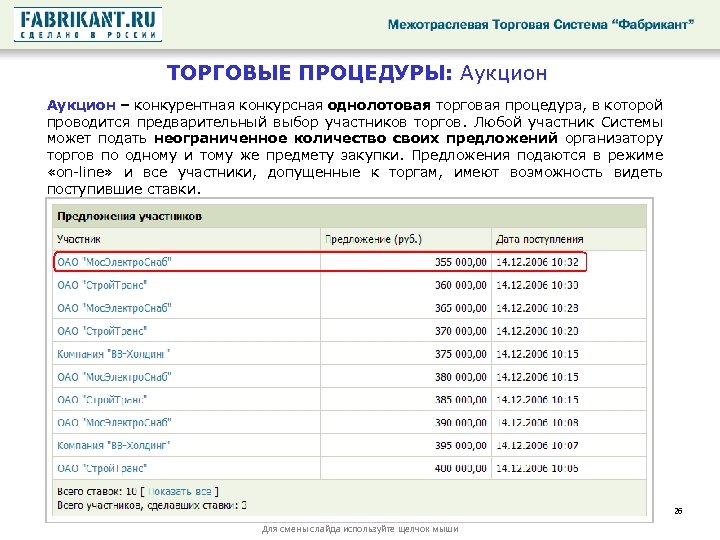Click the offer amount 385 000,00
Viewport: 720px width, 540px height.
click(x=461, y=400)
